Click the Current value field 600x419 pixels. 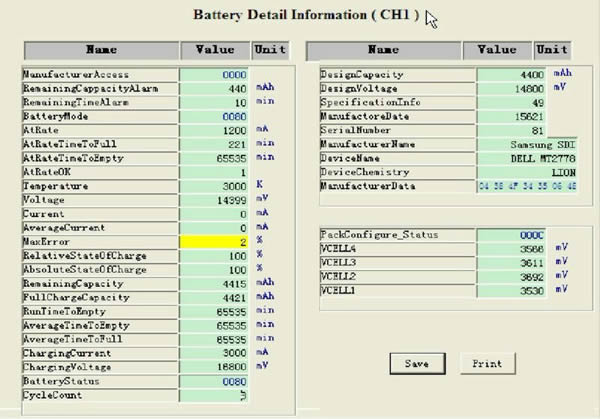(214, 214)
